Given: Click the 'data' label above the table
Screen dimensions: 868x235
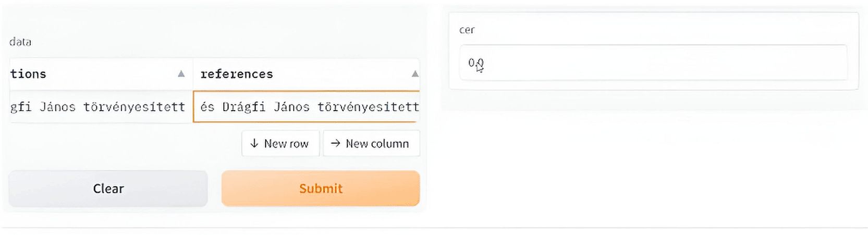Looking at the screenshot, I should click(20, 42).
